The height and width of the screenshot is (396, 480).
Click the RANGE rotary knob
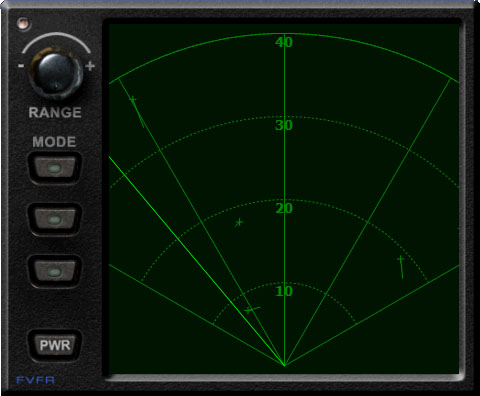(55, 74)
